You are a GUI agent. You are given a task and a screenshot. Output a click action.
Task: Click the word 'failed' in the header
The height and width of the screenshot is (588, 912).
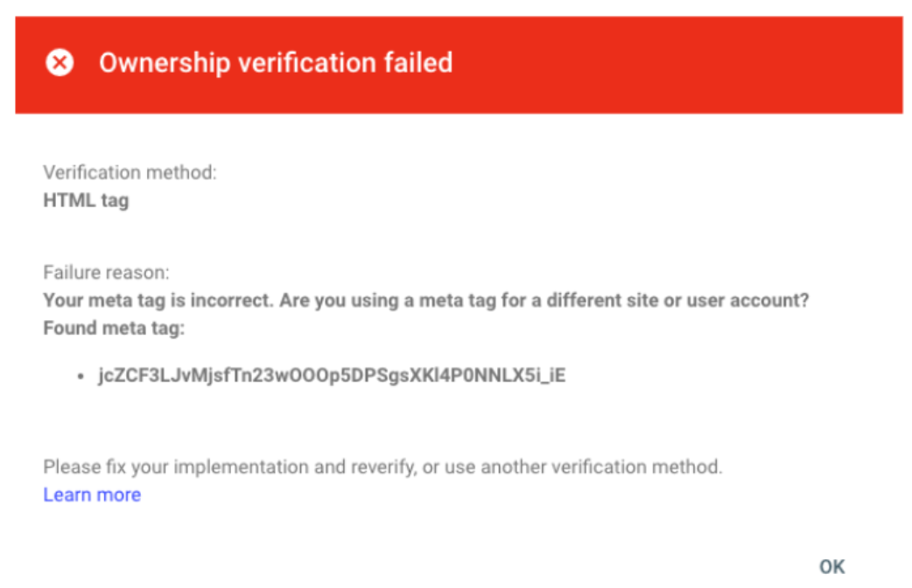point(418,62)
